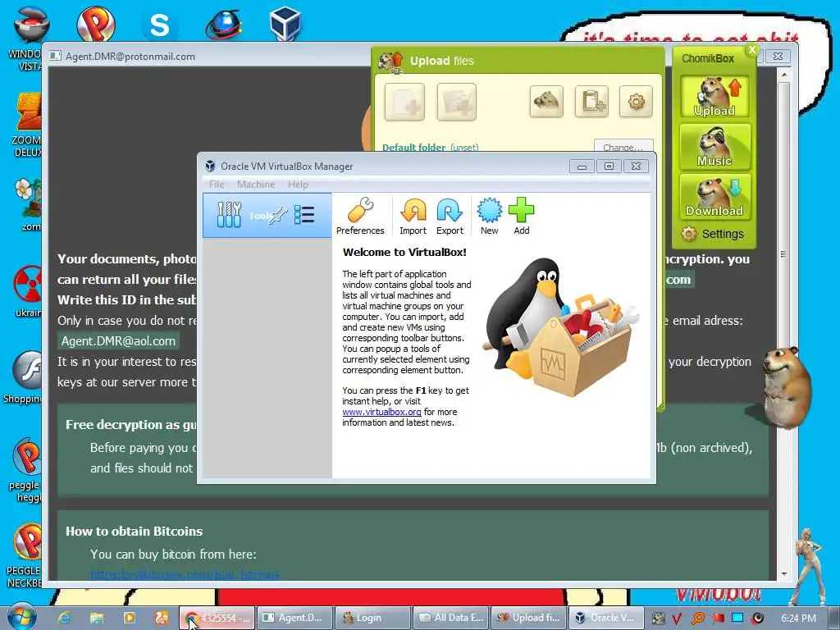This screenshot has height=630, width=840.
Task: Open the Skype desktop icon
Action: [x=159, y=25]
